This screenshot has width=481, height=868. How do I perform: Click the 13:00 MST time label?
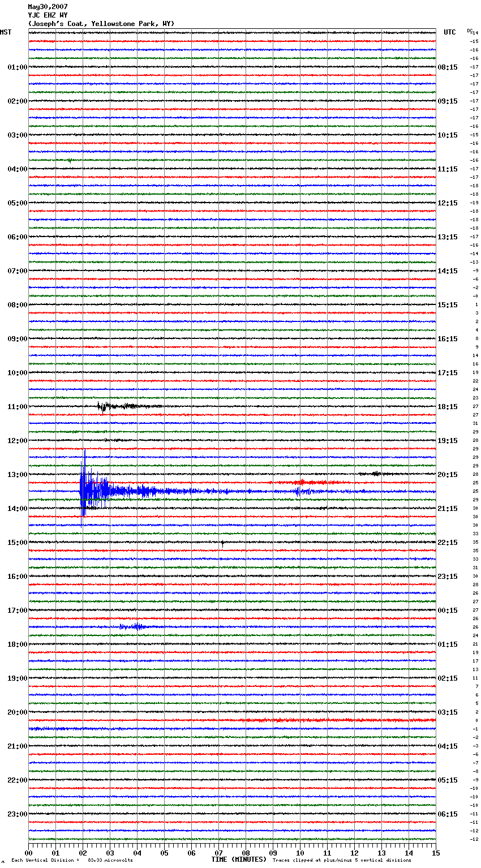(18, 475)
